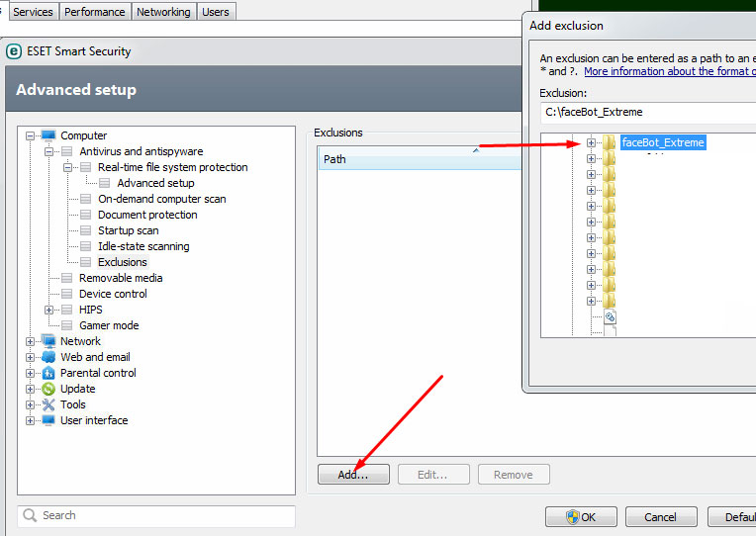Click the Parental control icon
Image resolution: width=756 pixels, height=536 pixels.
(x=48, y=373)
